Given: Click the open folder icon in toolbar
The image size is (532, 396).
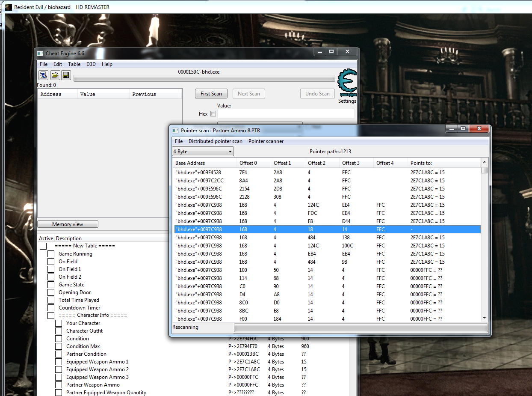Looking at the screenshot, I should point(55,75).
